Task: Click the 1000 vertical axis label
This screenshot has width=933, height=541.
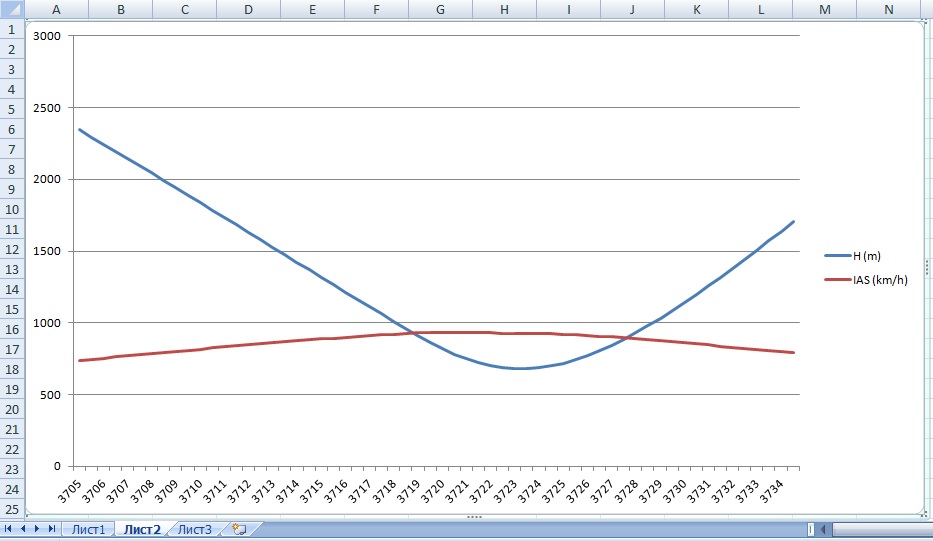Action: point(46,323)
